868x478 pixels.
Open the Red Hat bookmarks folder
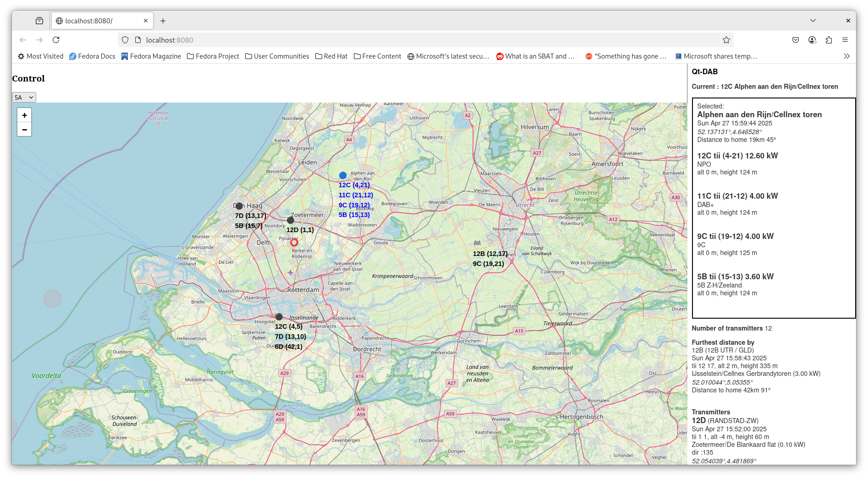tap(331, 56)
